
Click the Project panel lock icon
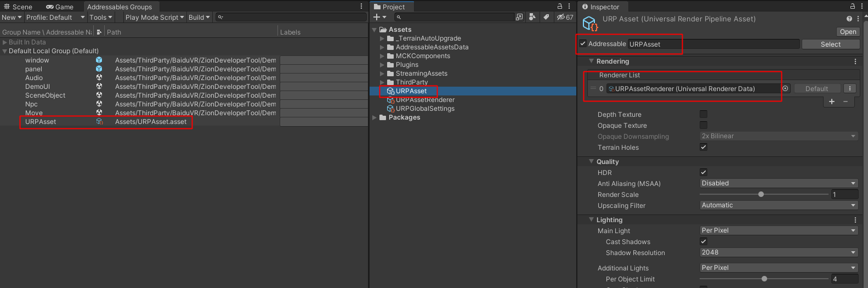coord(560,7)
